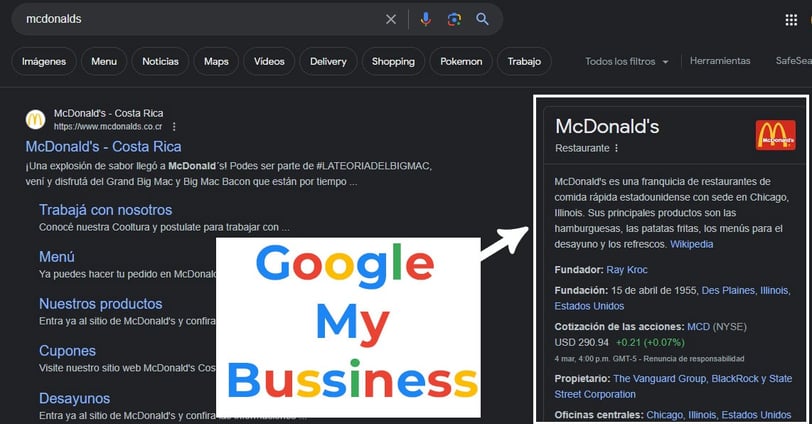Clear the search box with the X icon
Viewport: 812px width, 424px height.
point(391,19)
